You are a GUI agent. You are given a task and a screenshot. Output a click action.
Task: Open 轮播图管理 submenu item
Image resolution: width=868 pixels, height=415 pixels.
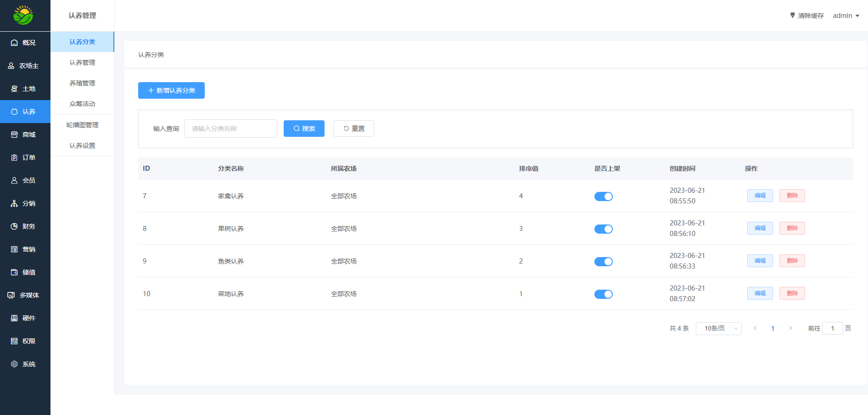coord(82,125)
